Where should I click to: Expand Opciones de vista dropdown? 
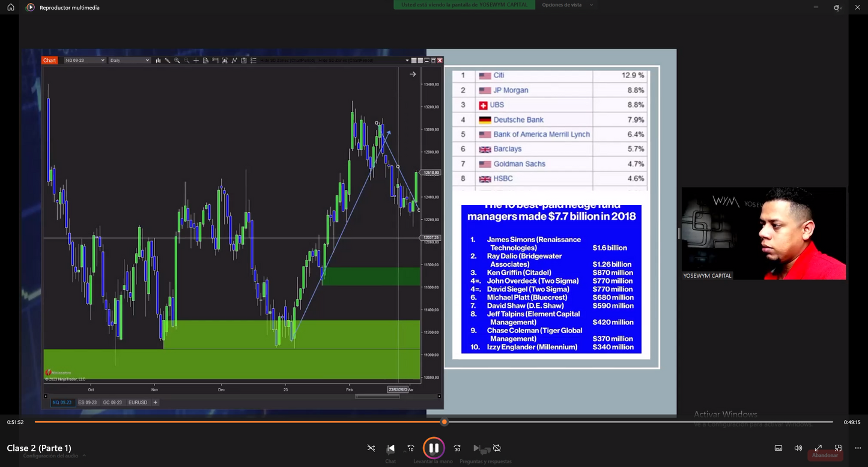click(568, 5)
